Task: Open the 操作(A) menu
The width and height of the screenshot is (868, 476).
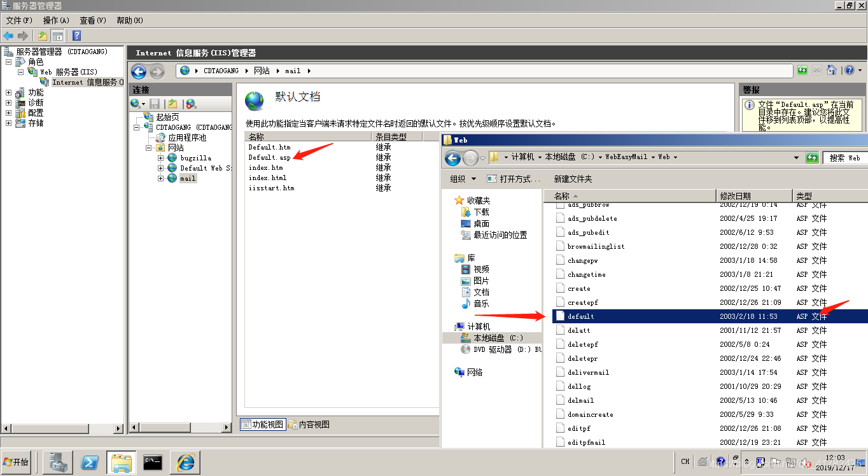Action: [x=56, y=20]
